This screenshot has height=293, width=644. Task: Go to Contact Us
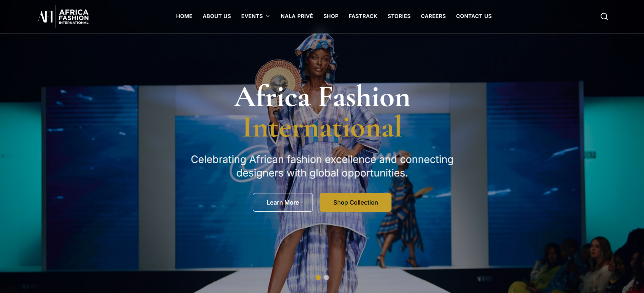(474, 16)
